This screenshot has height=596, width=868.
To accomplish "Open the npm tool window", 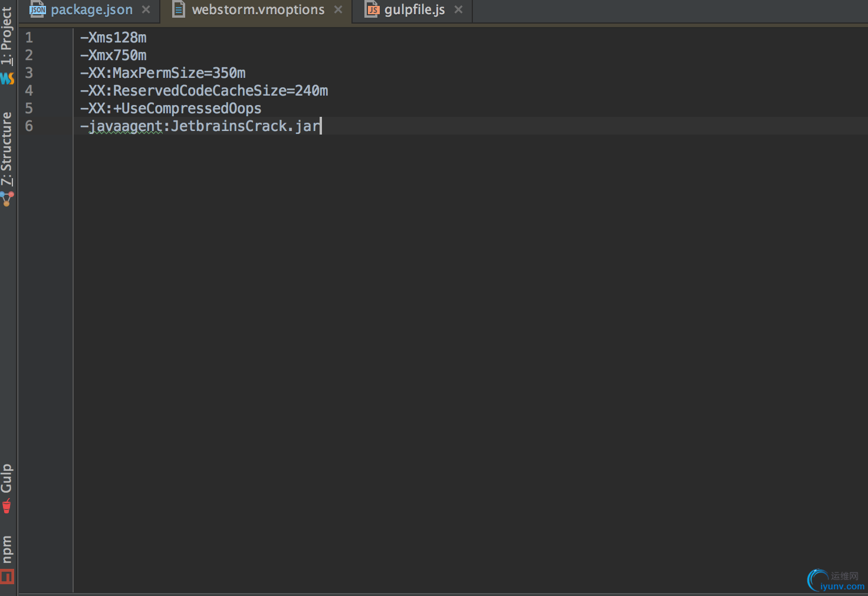I will pos(6,549).
